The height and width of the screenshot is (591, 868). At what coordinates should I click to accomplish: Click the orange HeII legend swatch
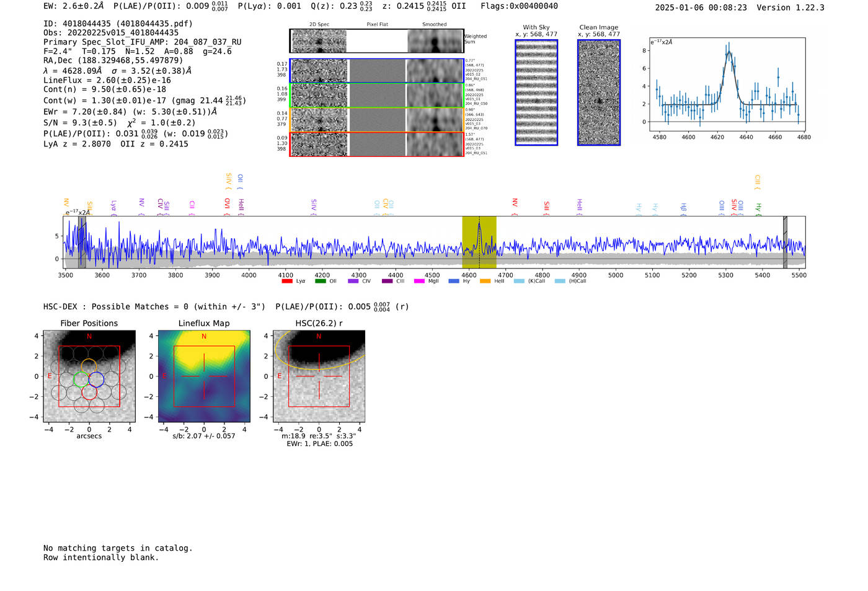(x=485, y=281)
